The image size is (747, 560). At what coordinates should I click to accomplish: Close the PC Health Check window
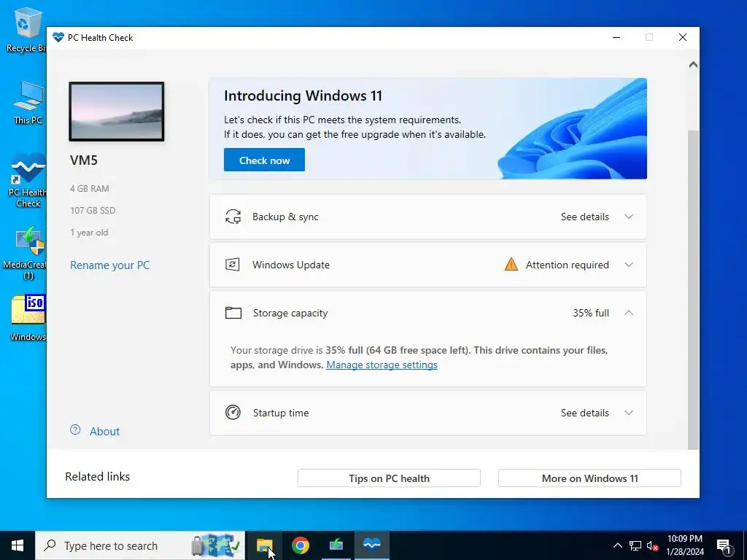point(683,38)
